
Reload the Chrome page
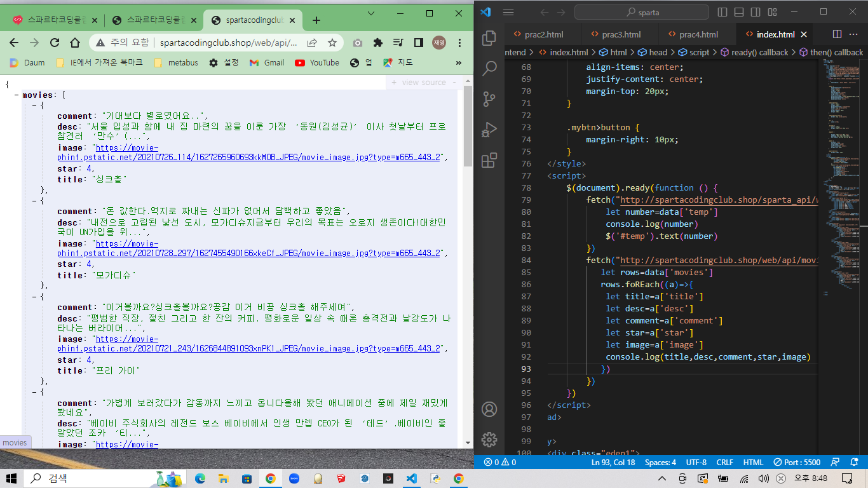55,43
